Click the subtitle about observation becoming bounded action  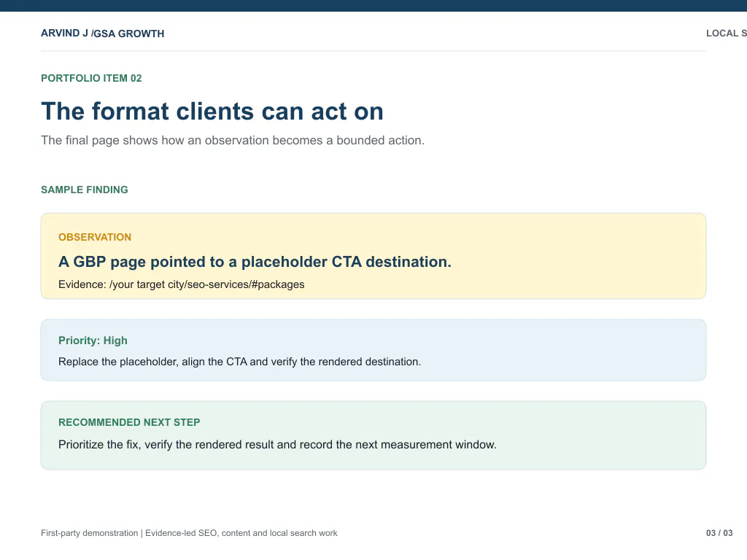(x=233, y=141)
